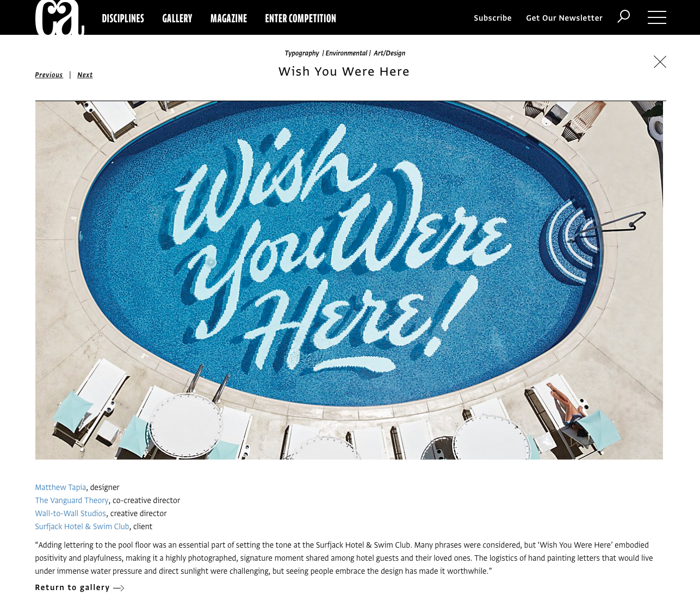Open the hamburger menu icon

[x=657, y=17]
